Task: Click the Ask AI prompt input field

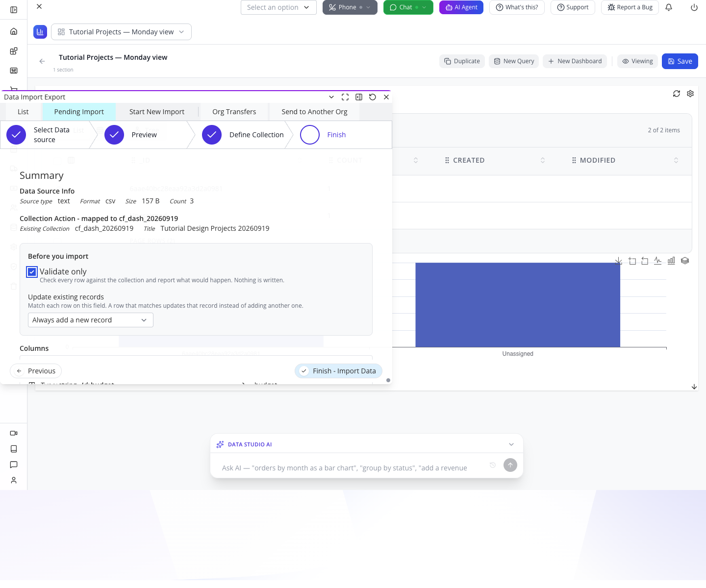Action: [345, 468]
